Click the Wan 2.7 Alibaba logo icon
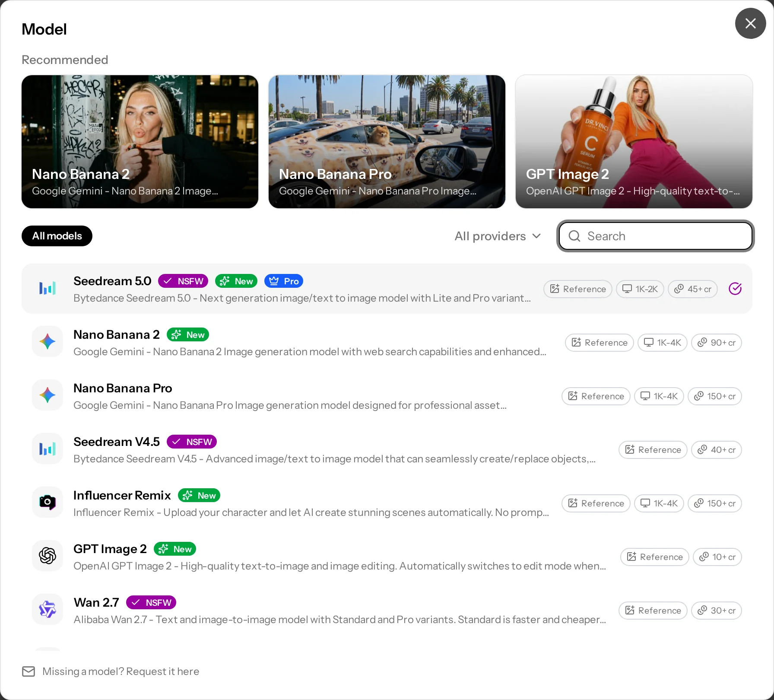Viewport: 774px width, 700px height. [48, 610]
